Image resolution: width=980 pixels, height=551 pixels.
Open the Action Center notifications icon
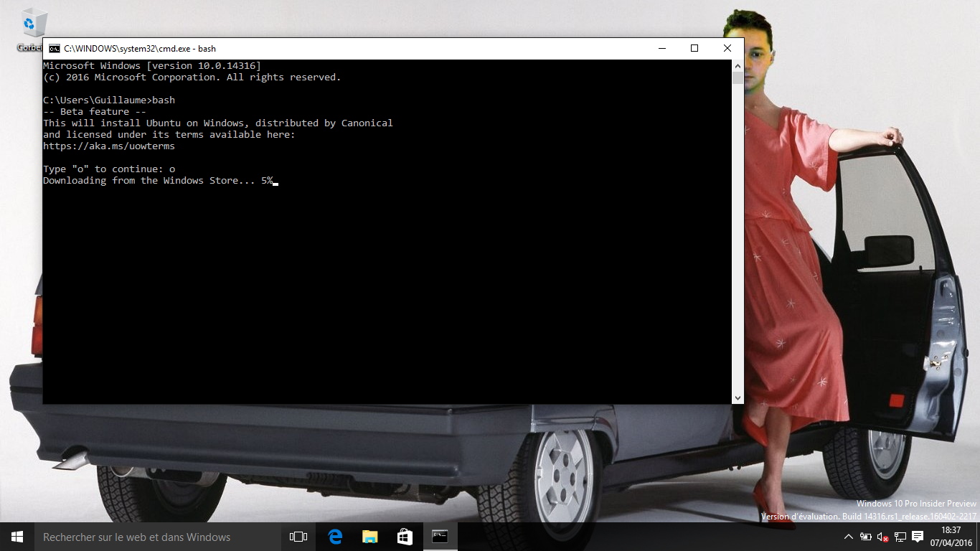pyautogui.click(x=918, y=537)
